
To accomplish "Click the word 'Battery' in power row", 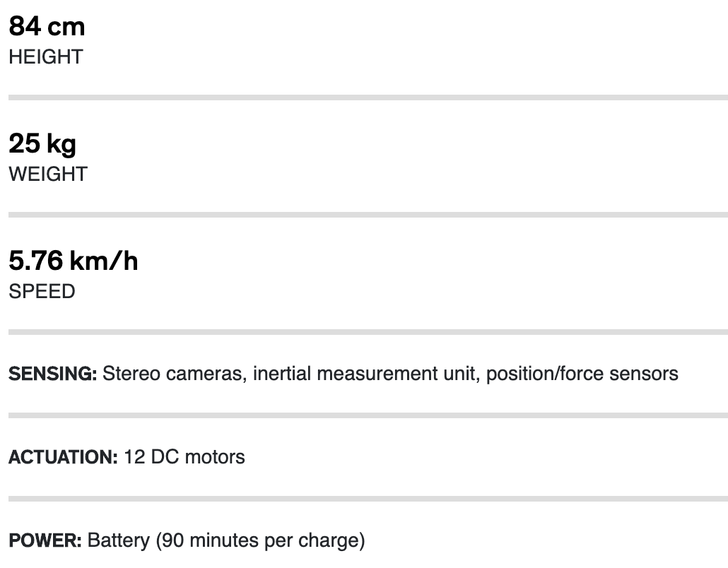I will pos(118,541).
